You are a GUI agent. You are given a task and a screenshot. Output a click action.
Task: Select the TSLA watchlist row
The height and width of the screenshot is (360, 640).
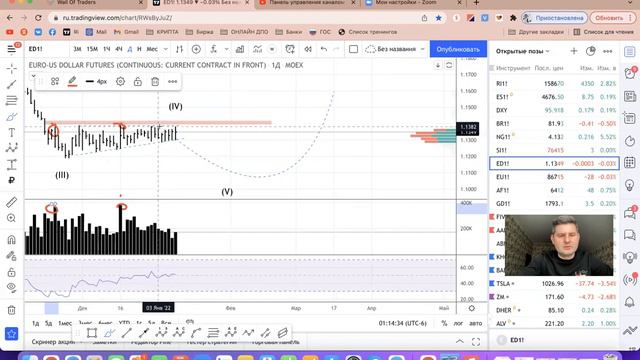click(554, 283)
